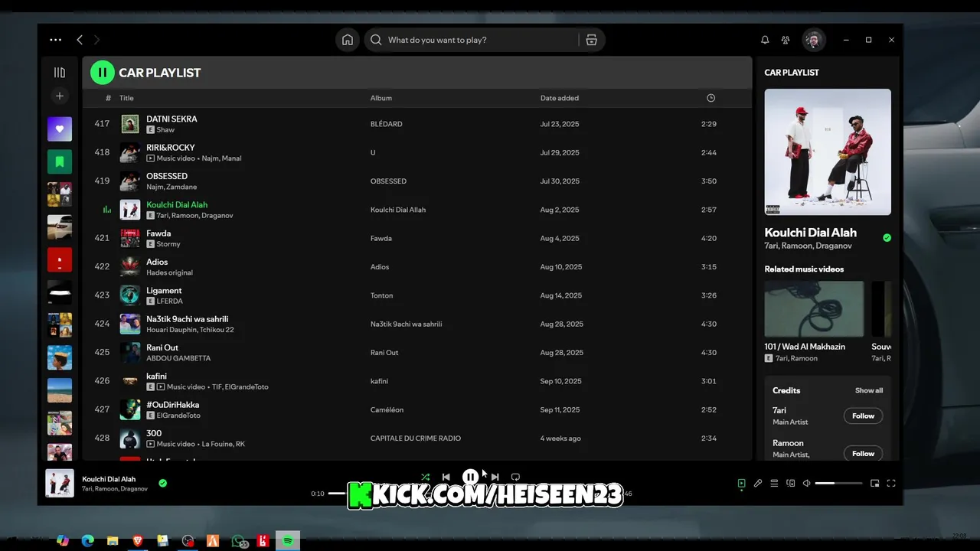Screen dimensions: 980x551
Task: Open Koulchi Dial Alah title in right panel
Action: pos(810,233)
